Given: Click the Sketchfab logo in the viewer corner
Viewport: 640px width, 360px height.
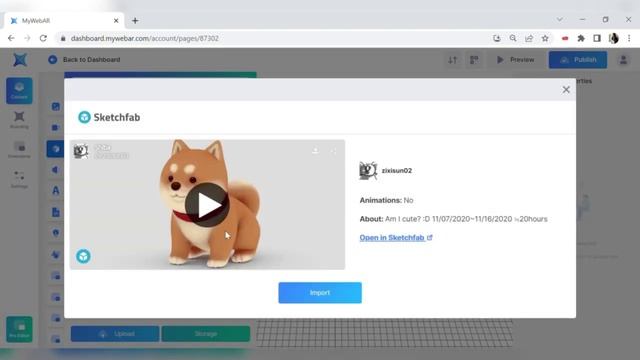Looking at the screenshot, I should pos(83,256).
